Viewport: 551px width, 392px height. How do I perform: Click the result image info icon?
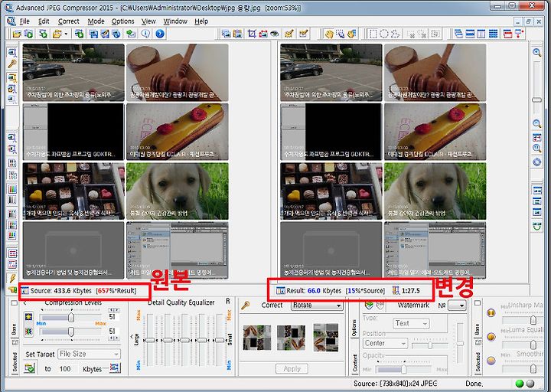pos(280,290)
